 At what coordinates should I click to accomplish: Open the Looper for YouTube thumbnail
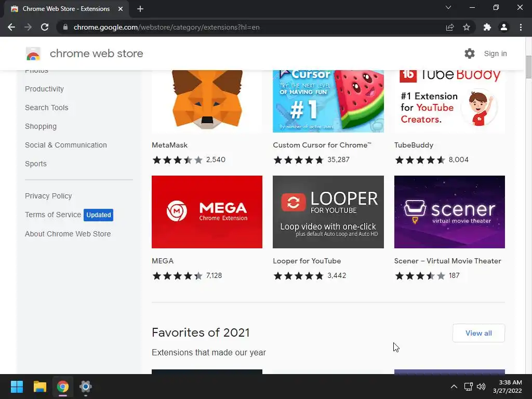pos(328,212)
